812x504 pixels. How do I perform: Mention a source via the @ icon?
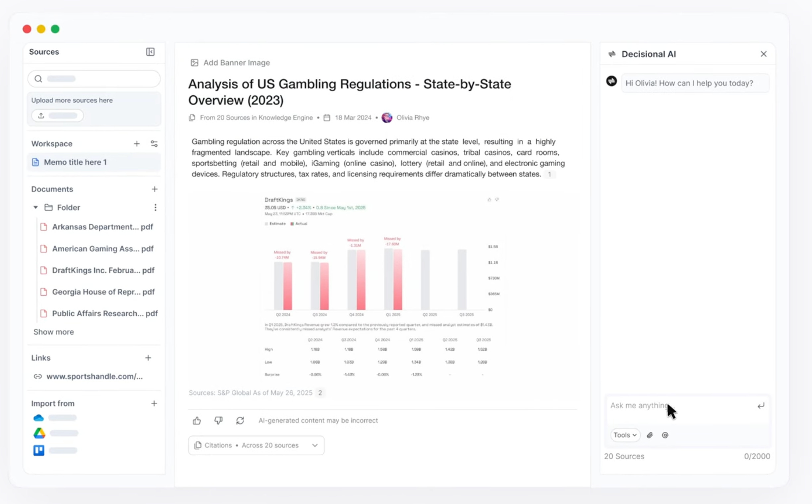665,435
